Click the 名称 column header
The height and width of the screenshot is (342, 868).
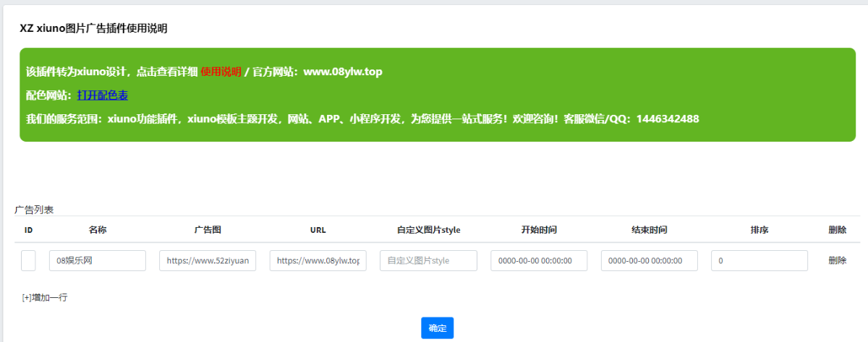pyautogui.click(x=98, y=230)
